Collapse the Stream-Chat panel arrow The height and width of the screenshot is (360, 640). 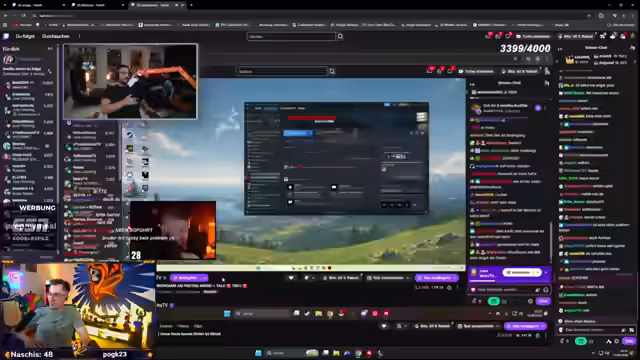(x=560, y=49)
